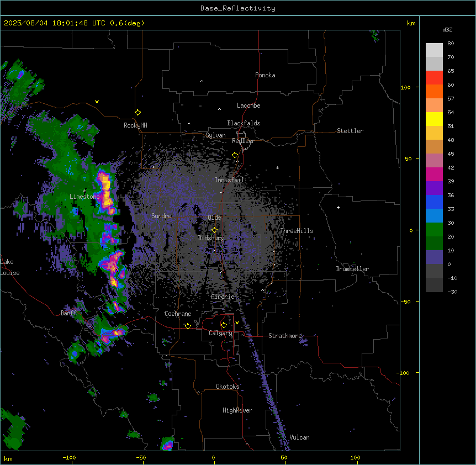Click the Lacombe town label
Viewport: 476px width, 465px height.
248,105
